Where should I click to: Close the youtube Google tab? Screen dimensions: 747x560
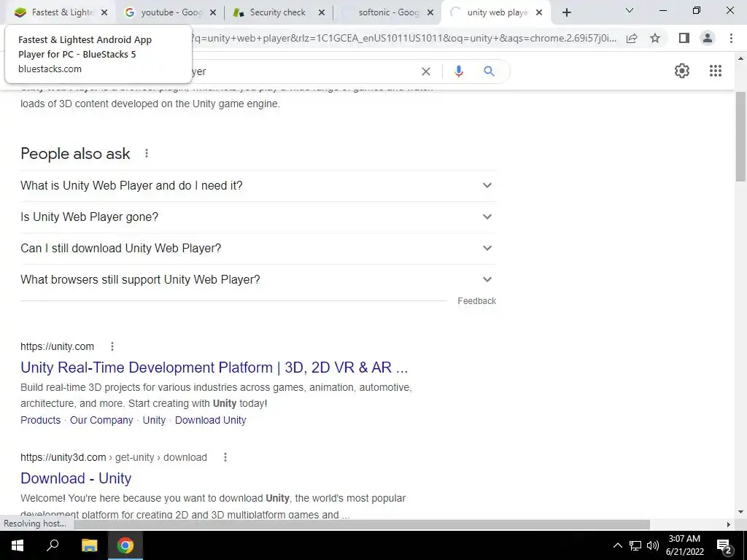(x=213, y=13)
